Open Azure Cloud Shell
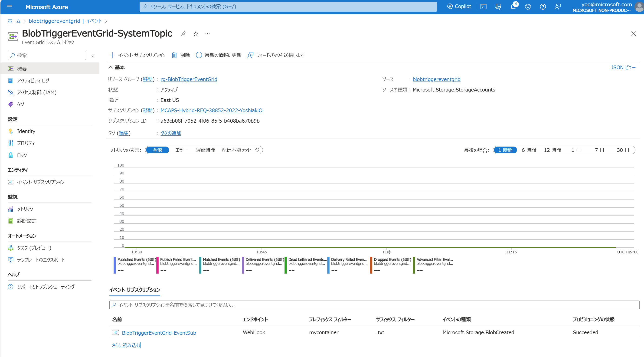644x357 pixels. pos(483,7)
